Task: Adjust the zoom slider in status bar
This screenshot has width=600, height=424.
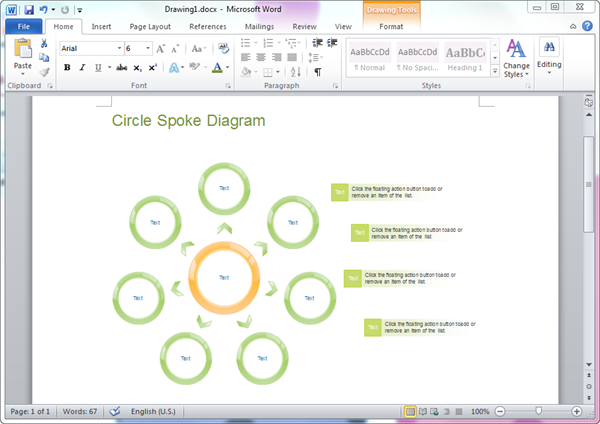Action: pos(539,411)
